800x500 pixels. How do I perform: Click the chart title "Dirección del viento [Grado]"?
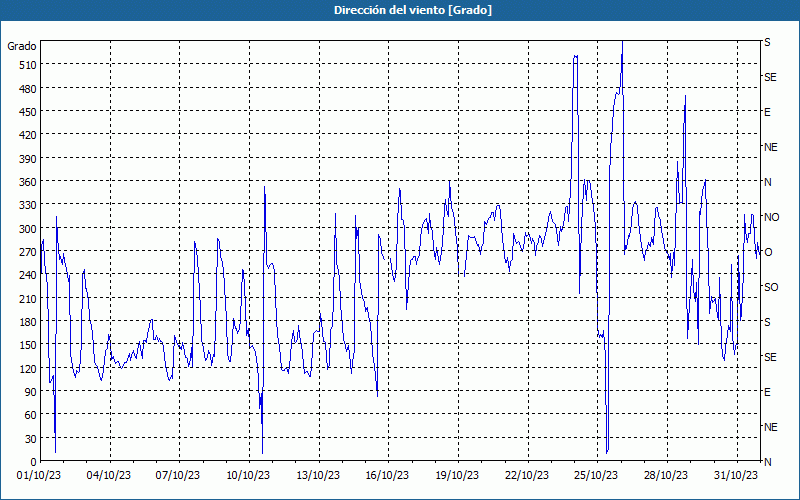tap(413, 10)
